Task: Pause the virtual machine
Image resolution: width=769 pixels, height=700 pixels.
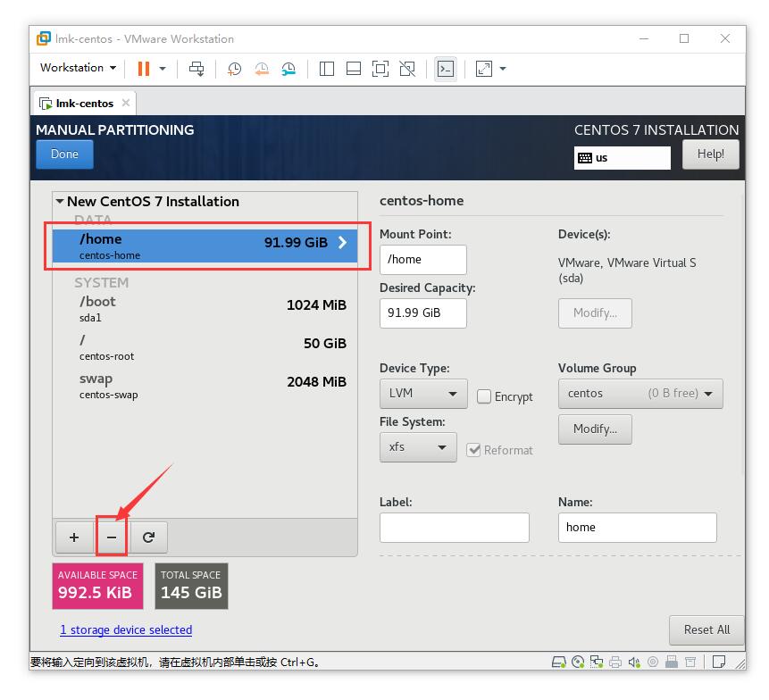Action: tap(143, 69)
